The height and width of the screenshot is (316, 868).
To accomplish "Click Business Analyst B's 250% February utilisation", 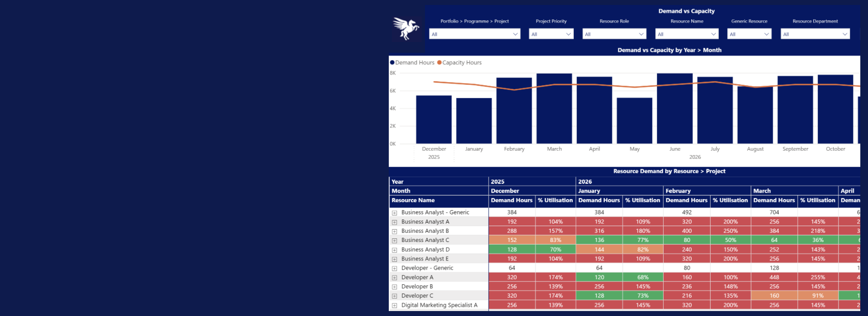I will (731, 231).
